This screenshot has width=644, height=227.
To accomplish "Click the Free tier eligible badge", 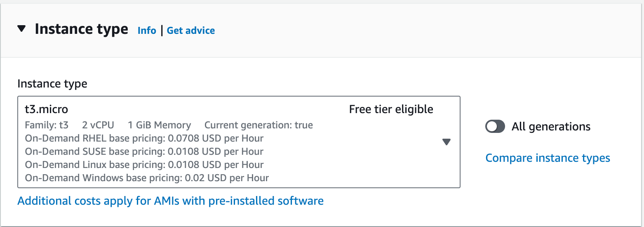I will [391, 109].
